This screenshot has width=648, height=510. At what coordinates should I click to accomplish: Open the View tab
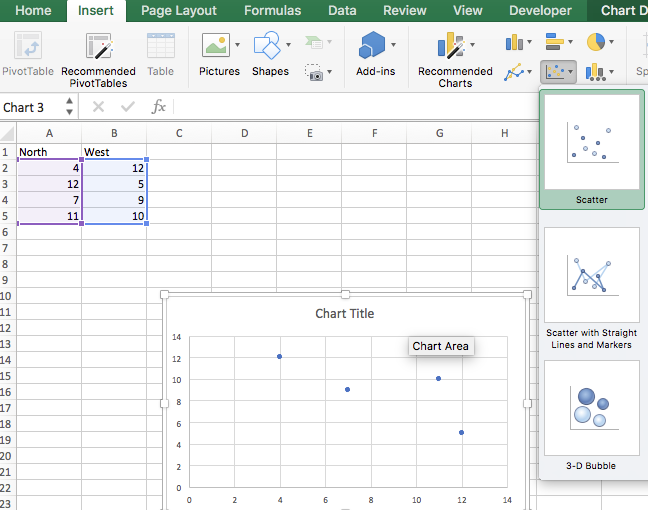click(x=467, y=10)
